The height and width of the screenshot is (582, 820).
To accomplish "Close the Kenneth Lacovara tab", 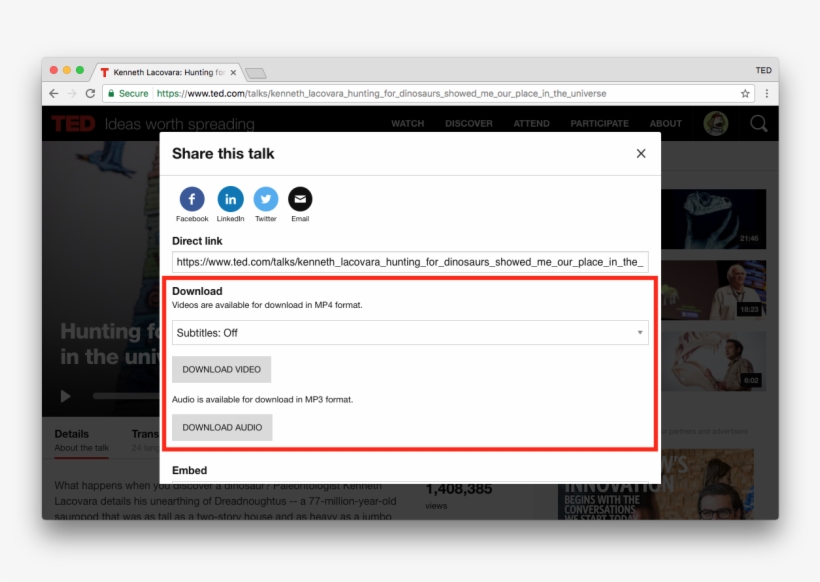I will pos(233,73).
